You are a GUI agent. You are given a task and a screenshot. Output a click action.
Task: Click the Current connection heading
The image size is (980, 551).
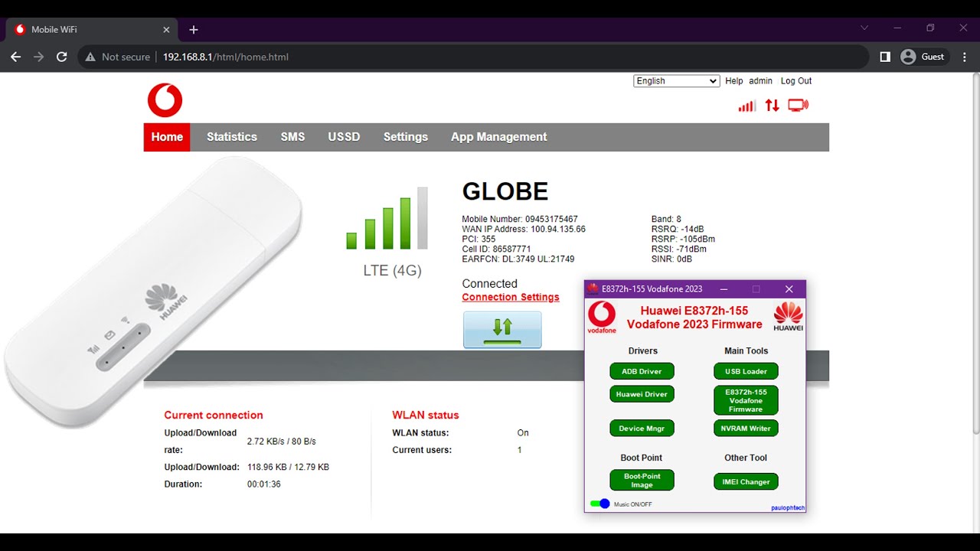click(x=214, y=415)
